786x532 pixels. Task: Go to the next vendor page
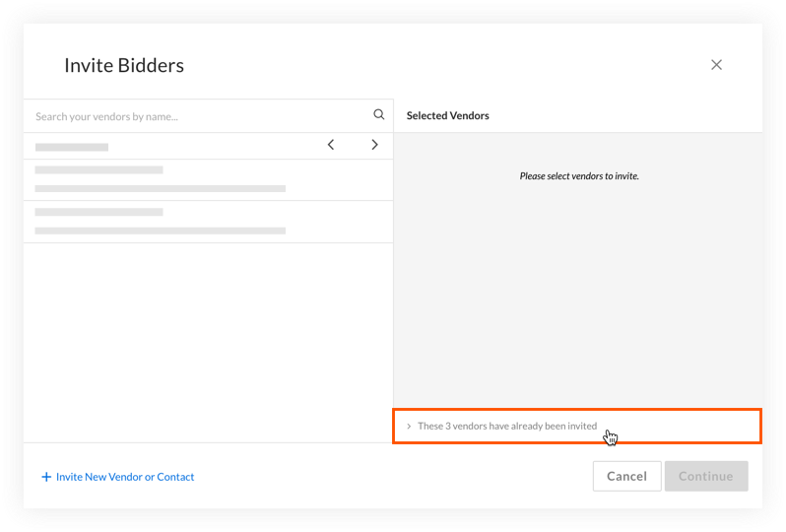pyautogui.click(x=374, y=145)
